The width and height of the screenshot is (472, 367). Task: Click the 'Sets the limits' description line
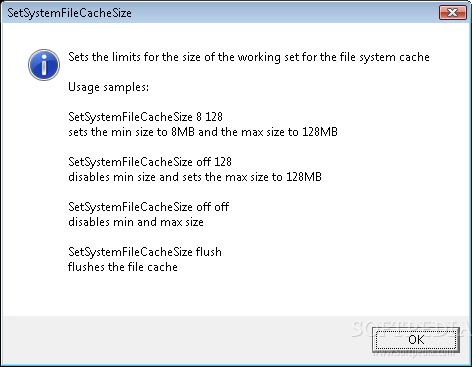coord(249,57)
